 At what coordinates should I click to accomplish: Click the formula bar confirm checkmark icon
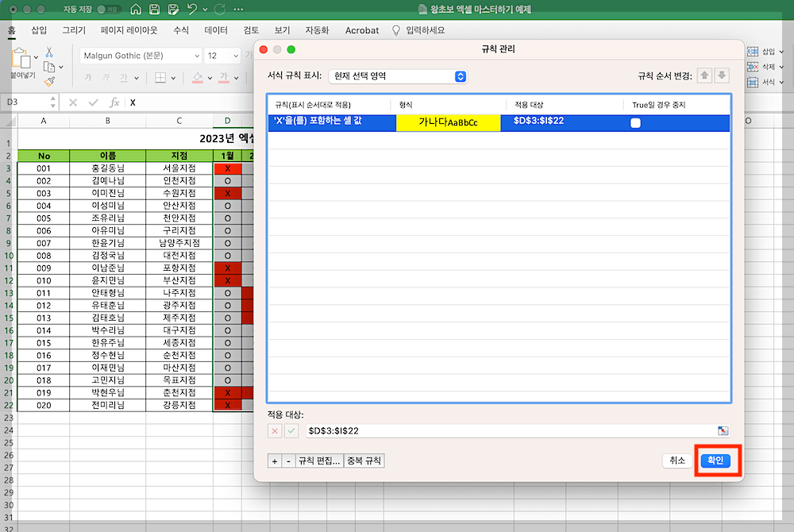(93, 102)
